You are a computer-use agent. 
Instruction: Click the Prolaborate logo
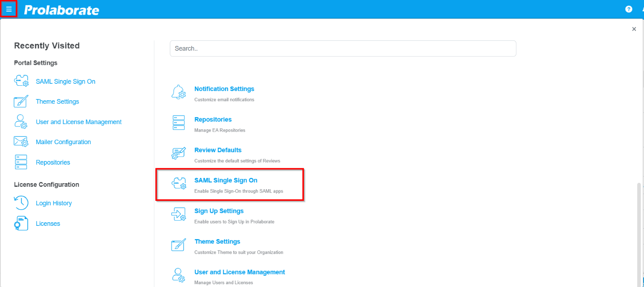[61, 10]
